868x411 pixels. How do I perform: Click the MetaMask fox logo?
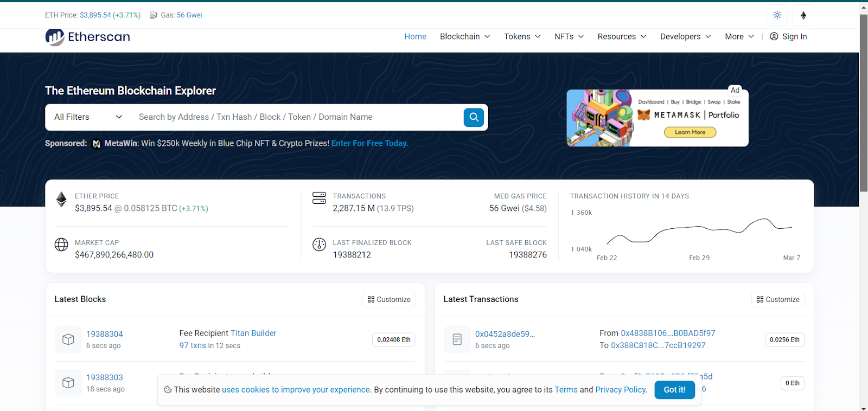pyautogui.click(x=644, y=115)
